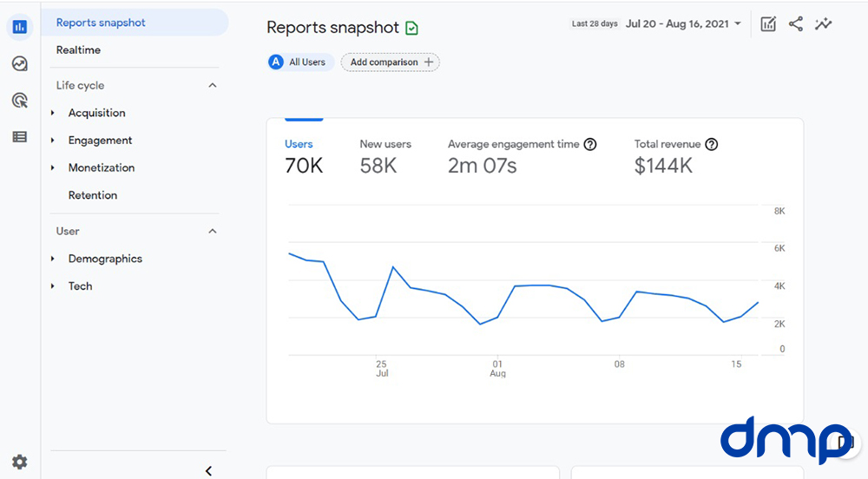The image size is (868, 479).
Task: Open the Advertising icon in left rail
Action: pos(20,101)
